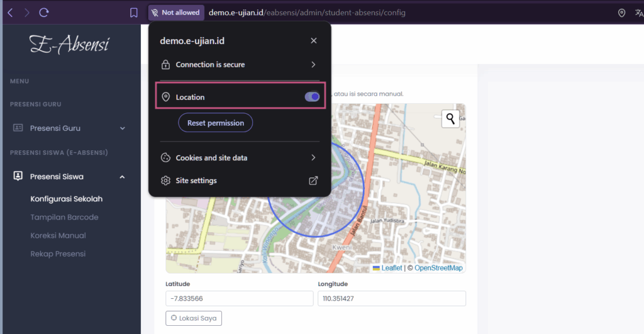Click the 'Jalan Yudistira' label on the map
Image resolution: width=644 pixels, height=334 pixels.
click(x=387, y=221)
